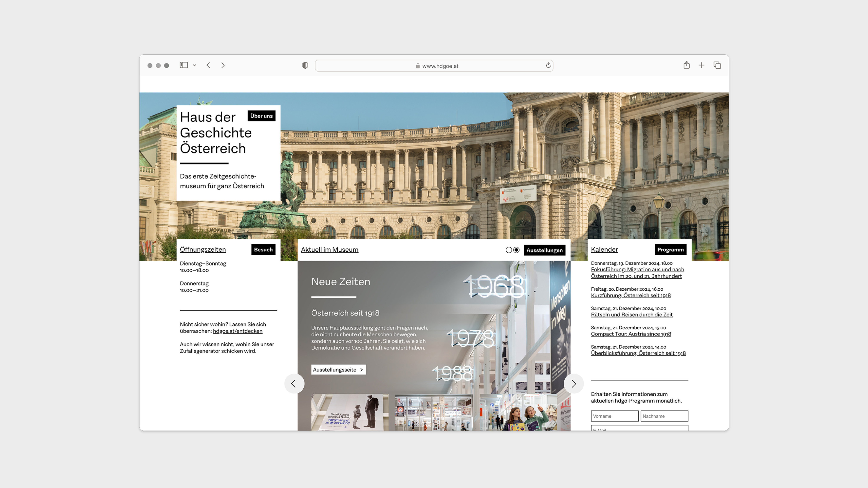
Task: Open the privacy shield icon
Action: click(x=305, y=65)
